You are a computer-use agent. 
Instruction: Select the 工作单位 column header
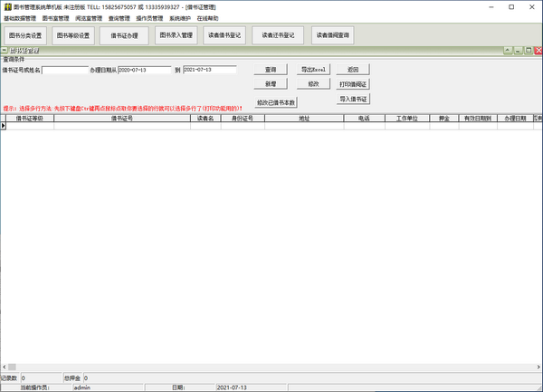click(407, 119)
